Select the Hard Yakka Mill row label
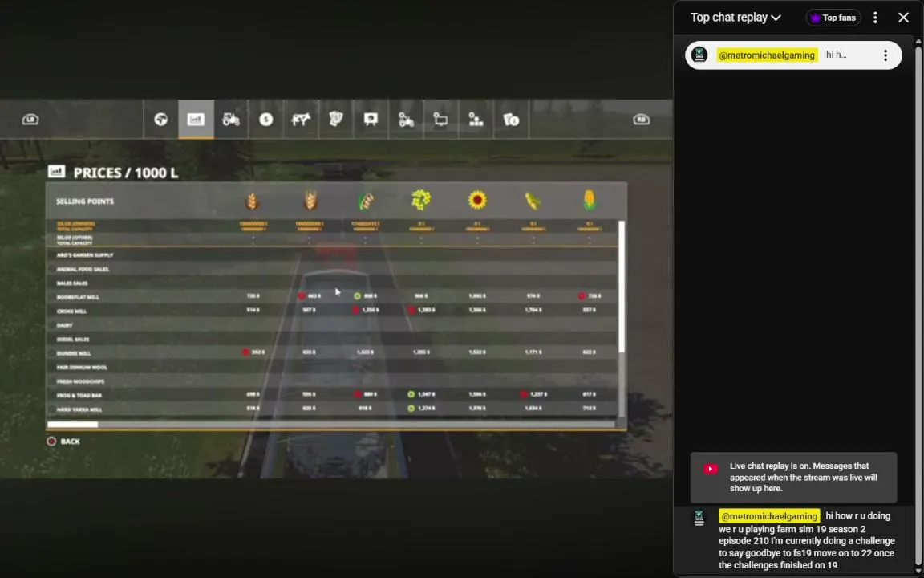This screenshot has height=578, width=924. (x=79, y=409)
